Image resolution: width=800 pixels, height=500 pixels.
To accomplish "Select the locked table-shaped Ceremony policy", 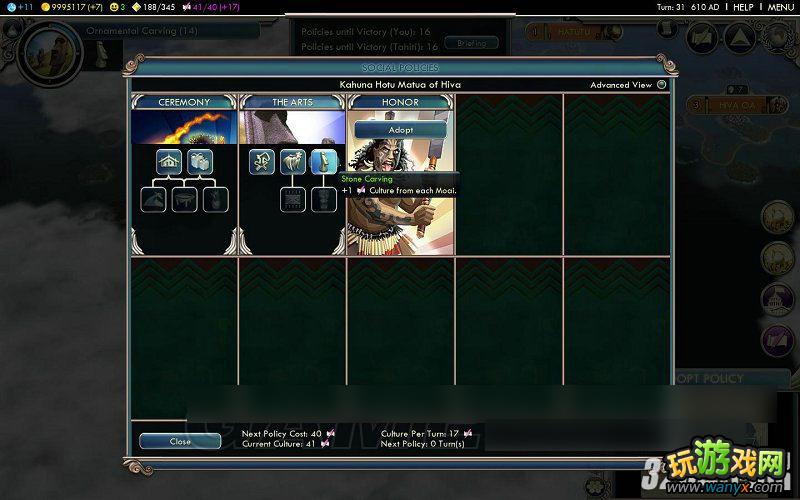I will [184, 199].
